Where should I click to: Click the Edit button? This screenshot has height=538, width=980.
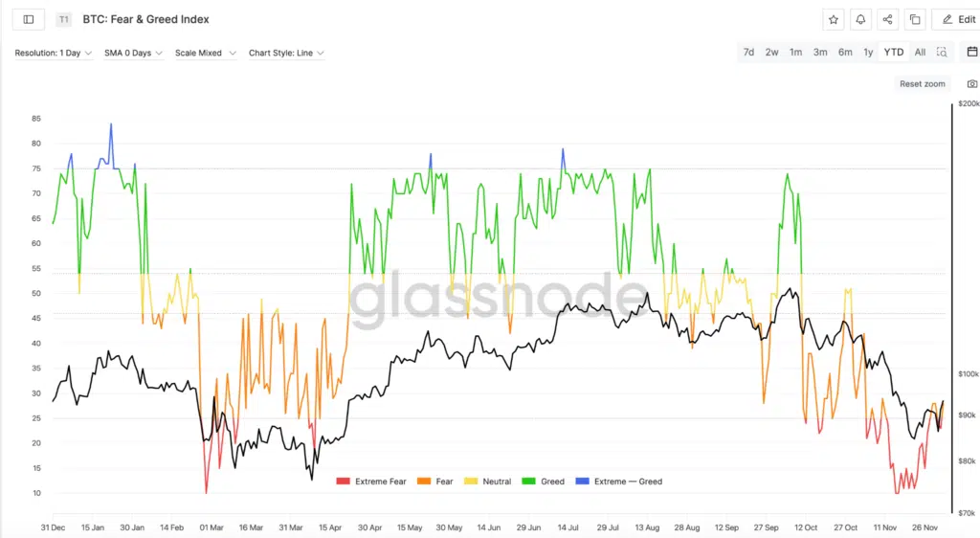959,19
